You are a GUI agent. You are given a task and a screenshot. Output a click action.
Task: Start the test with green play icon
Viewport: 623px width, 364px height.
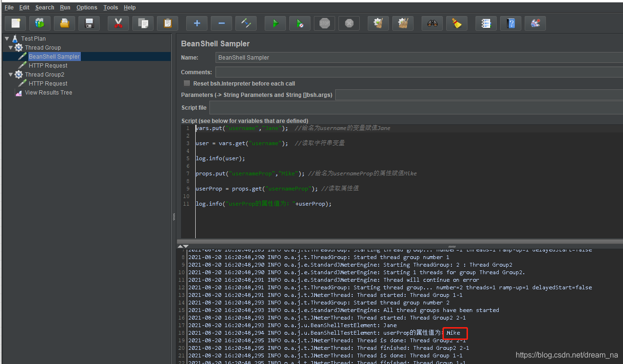[275, 23]
